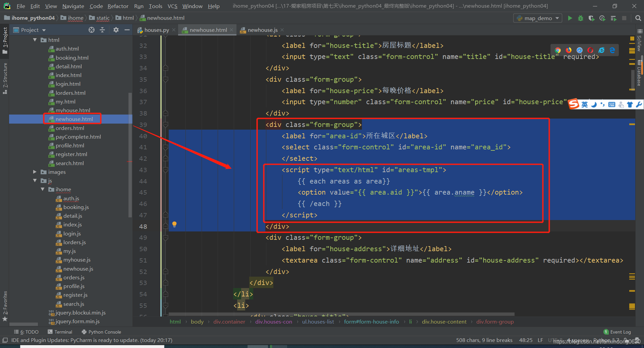Click the editor horizontal scrollbar
The height and width of the screenshot is (348, 644).
tap(341, 314)
